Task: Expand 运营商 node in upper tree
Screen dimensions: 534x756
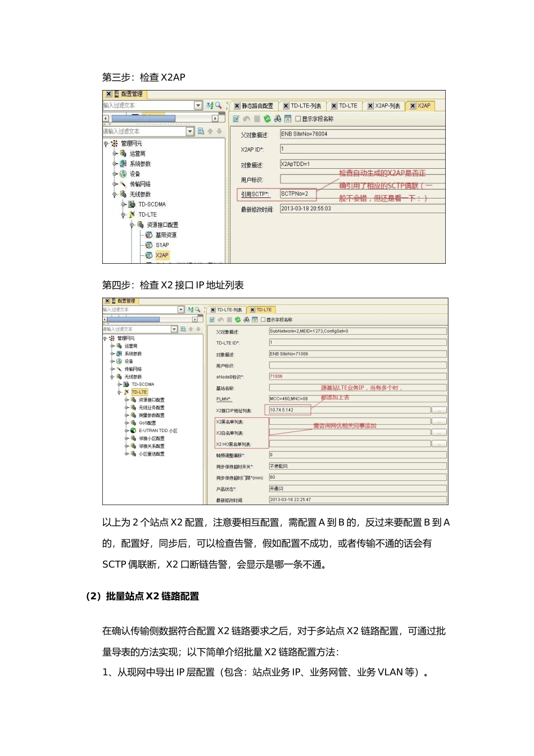Action: (114, 154)
